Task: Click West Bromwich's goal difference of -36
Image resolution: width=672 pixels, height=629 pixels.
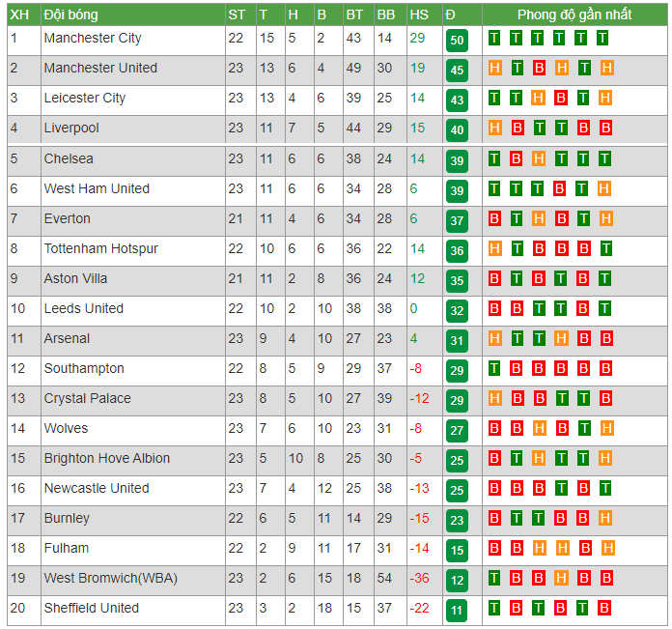Action: [x=420, y=578]
